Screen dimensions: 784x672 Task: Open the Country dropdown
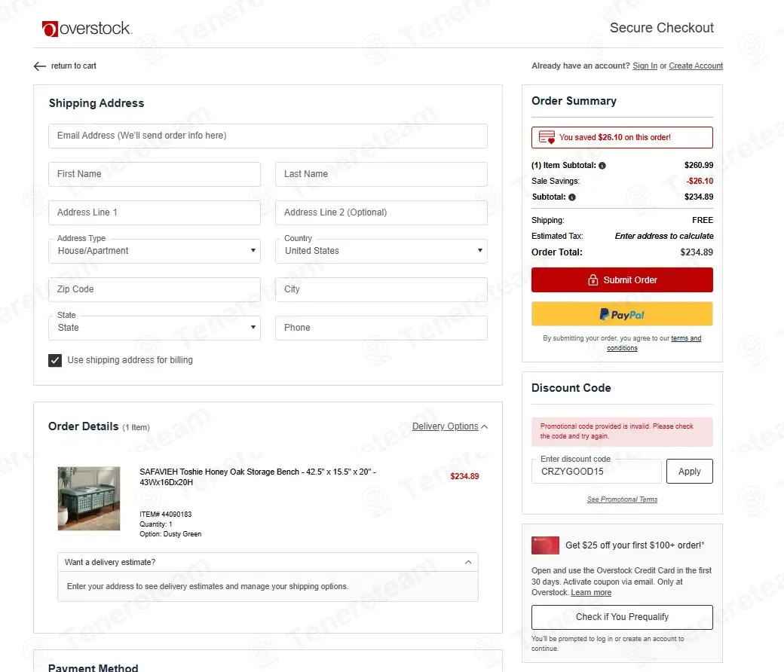[x=381, y=251]
